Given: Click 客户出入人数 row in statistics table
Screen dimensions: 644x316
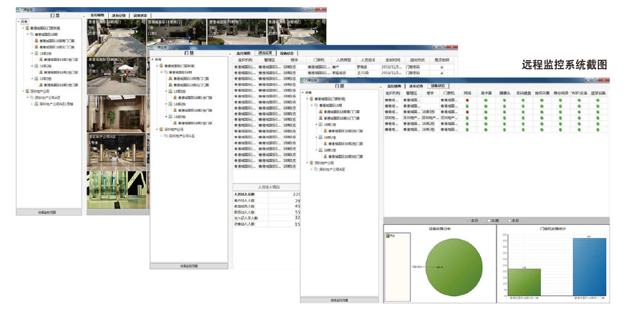Looking at the screenshot, I should 267,201.
